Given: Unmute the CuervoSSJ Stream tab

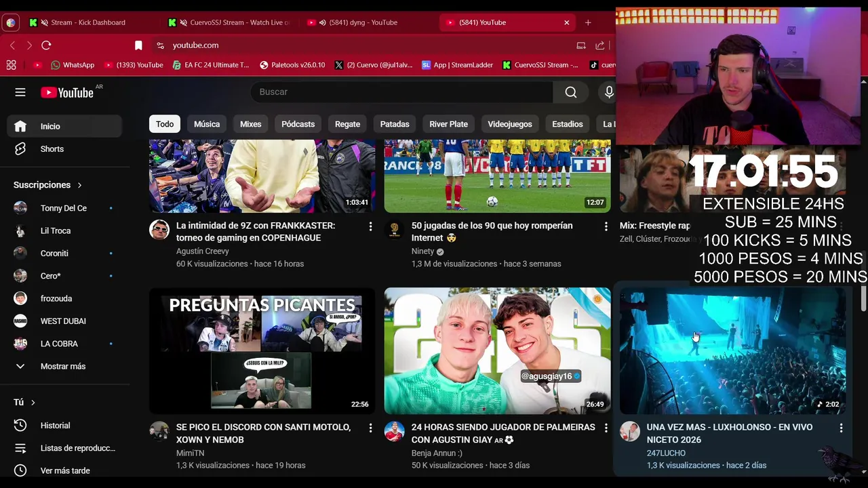Looking at the screenshot, I should 183,22.
